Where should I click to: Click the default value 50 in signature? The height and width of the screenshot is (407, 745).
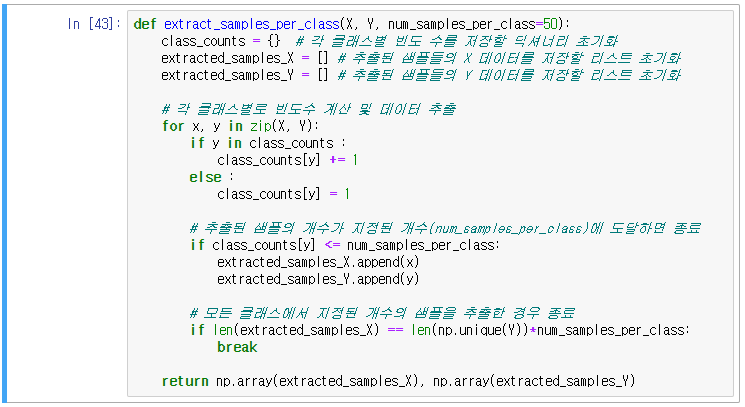click(x=550, y=24)
